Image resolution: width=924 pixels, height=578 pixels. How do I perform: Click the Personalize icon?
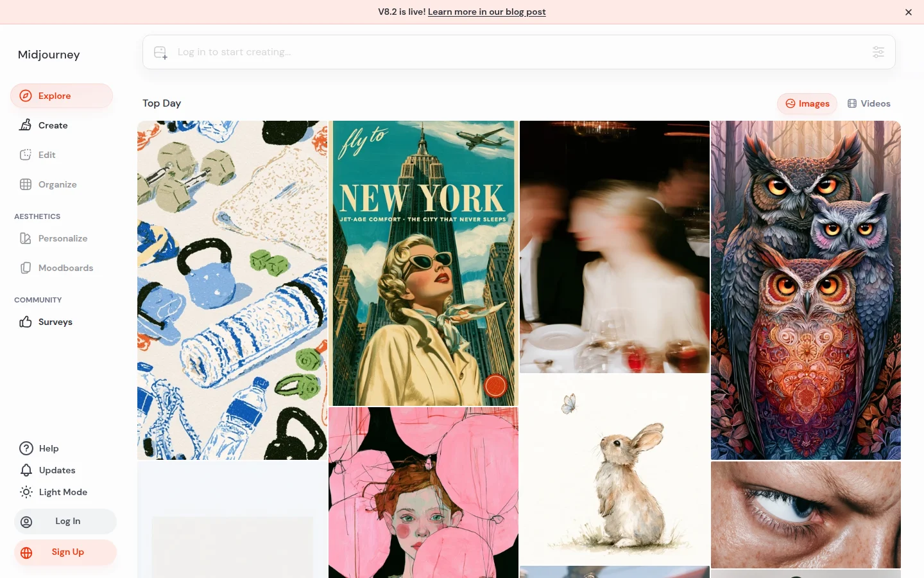(26, 238)
